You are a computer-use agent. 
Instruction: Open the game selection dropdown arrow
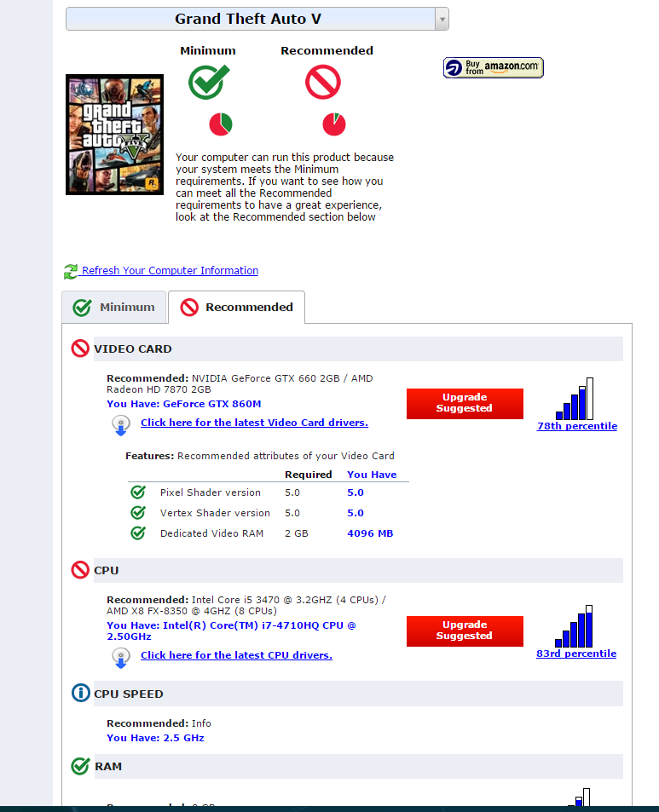[x=442, y=19]
